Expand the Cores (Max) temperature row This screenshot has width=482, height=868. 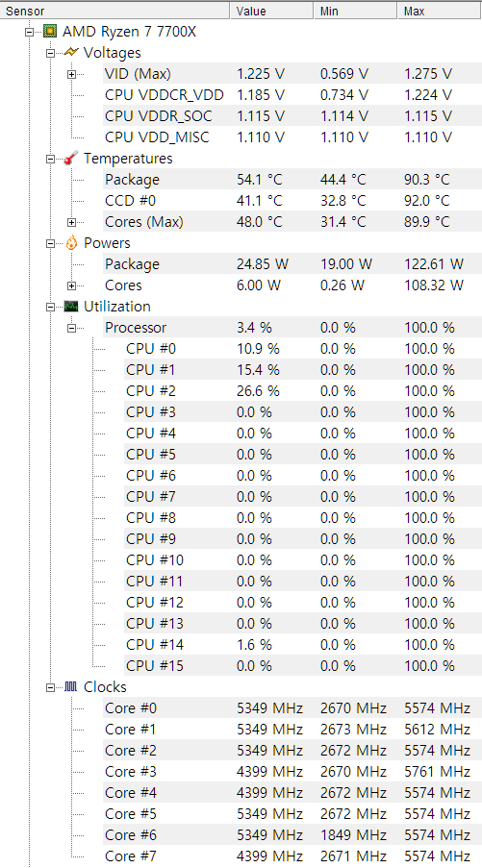[71, 223]
